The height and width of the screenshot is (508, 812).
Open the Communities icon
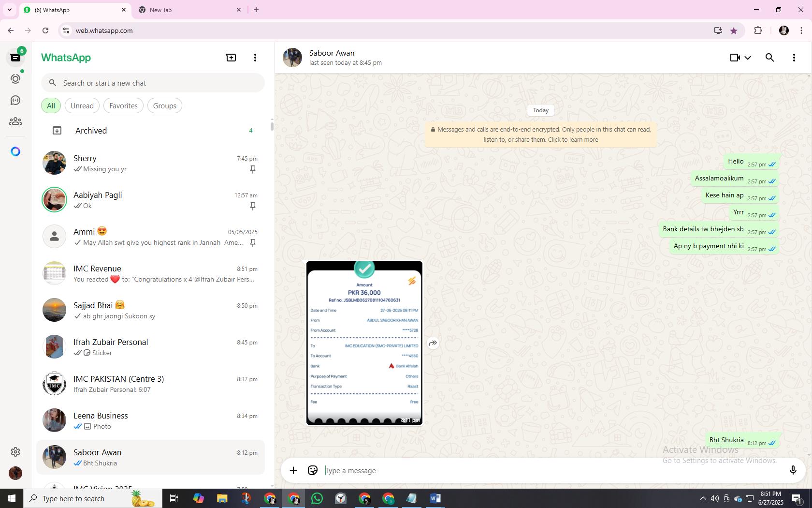[15, 121]
